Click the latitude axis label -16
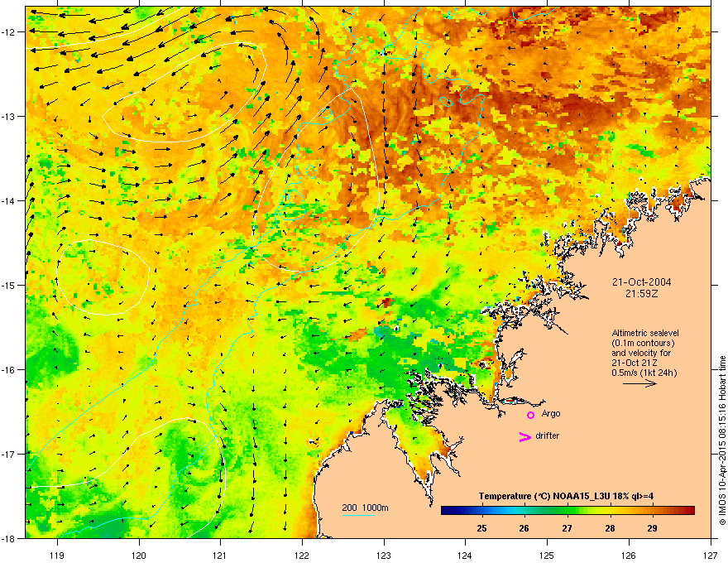This screenshot has width=728, height=563. point(8,369)
